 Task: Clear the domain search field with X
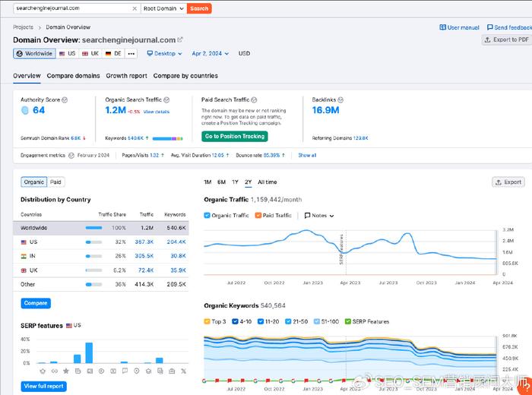pyautogui.click(x=135, y=8)
